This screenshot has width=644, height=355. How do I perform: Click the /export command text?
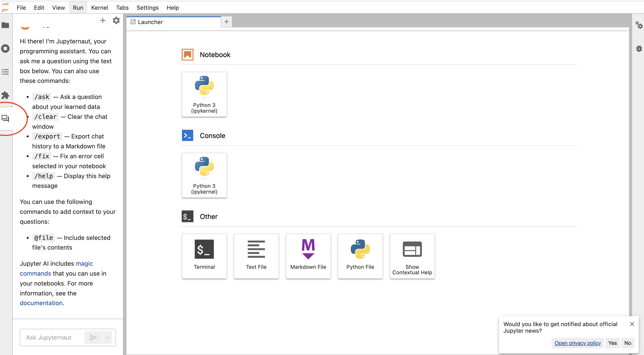(x=47, y=136)
